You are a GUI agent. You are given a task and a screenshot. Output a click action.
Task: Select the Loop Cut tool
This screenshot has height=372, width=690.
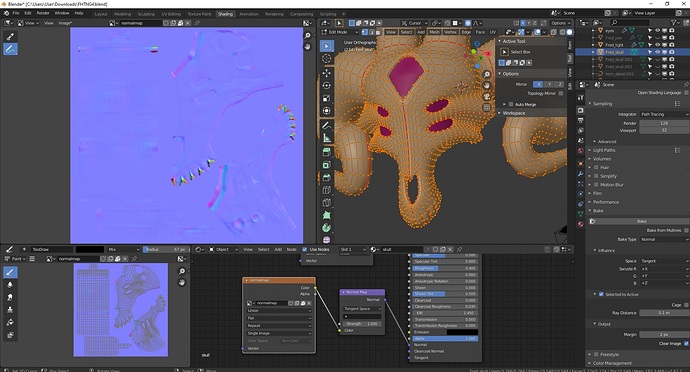coord(327,190)
